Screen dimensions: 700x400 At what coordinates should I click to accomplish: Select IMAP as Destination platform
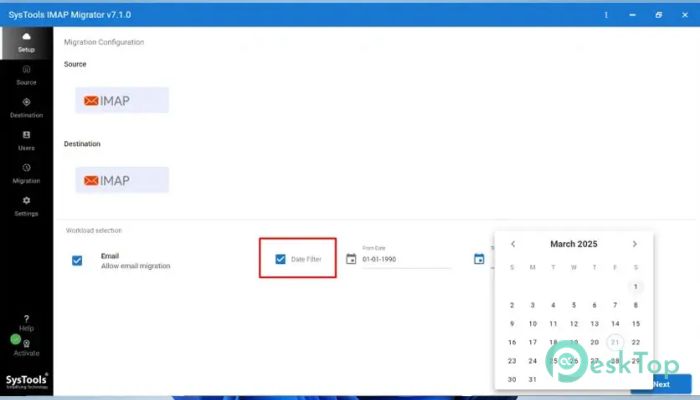click(122, 180)
